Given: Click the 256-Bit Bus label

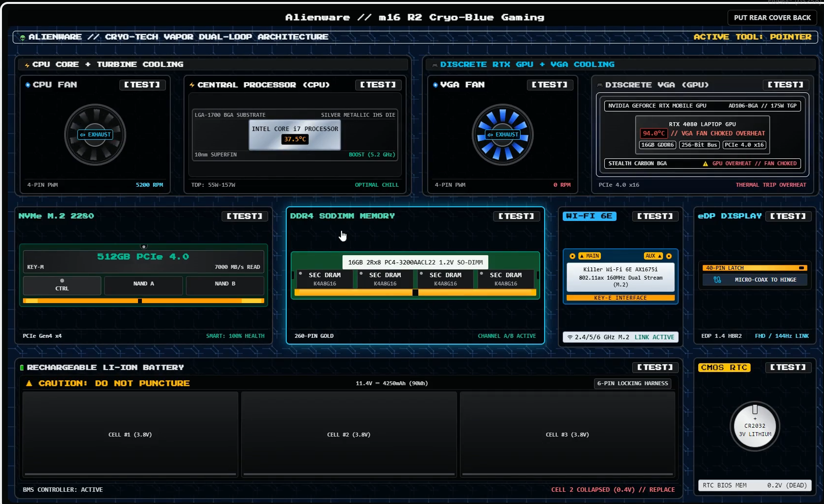Looking at the screenshot, I should tap(699, 145).
